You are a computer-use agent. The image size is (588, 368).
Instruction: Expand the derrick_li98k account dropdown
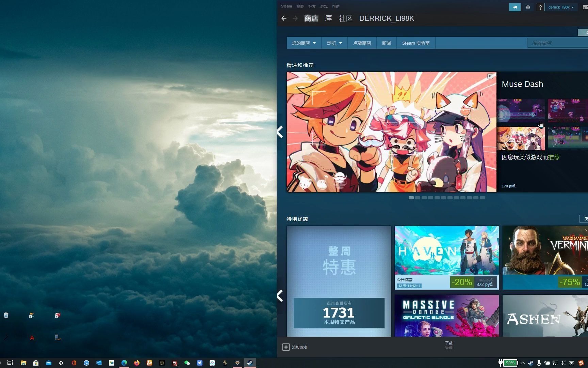(x=561, y=7)
